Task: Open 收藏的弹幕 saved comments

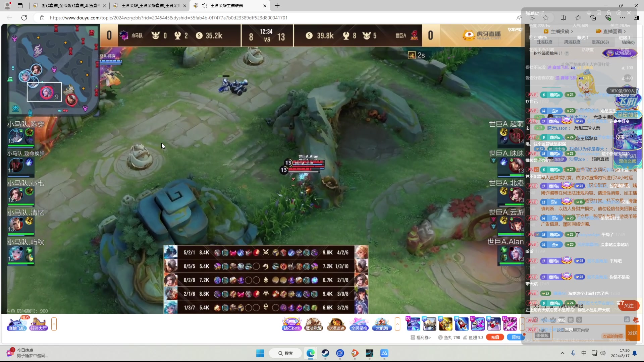Action: coord(612,336)
